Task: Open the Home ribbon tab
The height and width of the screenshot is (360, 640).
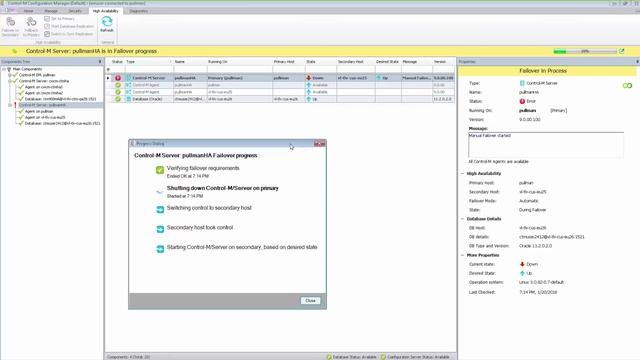Action: click(x=28, y=11)
